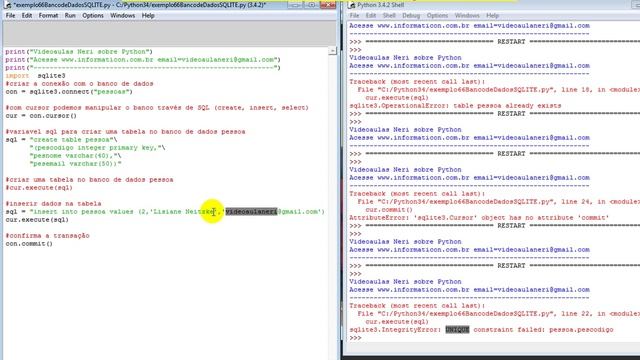
Task: Click the '#variavel sql para criar' comment
Action: coord(125,132)
